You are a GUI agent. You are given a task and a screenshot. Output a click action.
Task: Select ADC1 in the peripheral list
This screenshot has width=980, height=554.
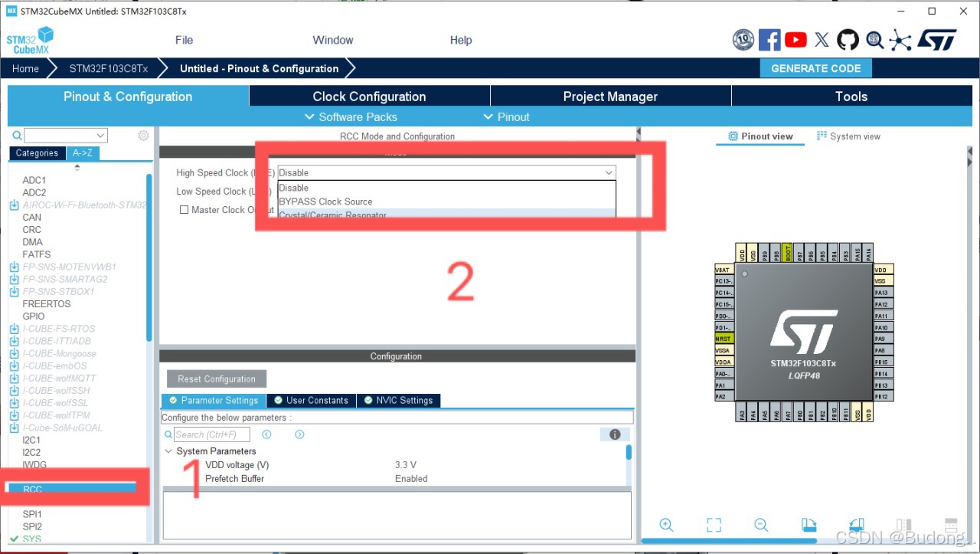34,180
